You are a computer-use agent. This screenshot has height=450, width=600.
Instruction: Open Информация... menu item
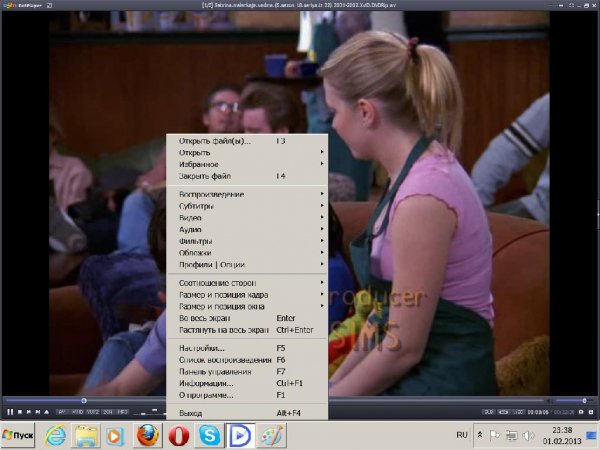(247, 383)
